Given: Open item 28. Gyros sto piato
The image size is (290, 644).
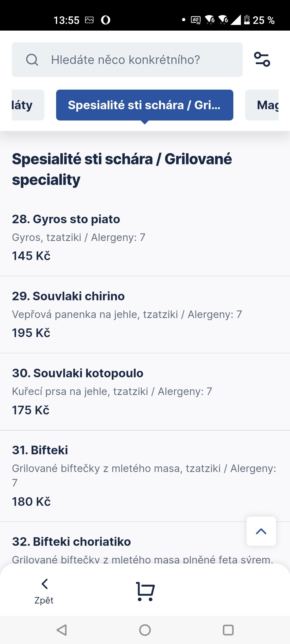Looking at the screenshot, I should click(66, 219).
